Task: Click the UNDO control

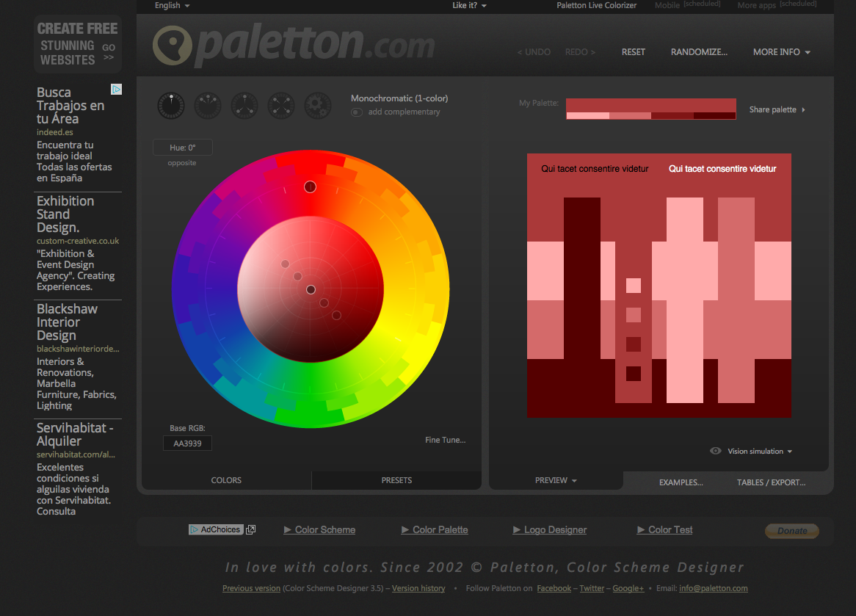Action: pyautogui.click(x=534, y=51)
